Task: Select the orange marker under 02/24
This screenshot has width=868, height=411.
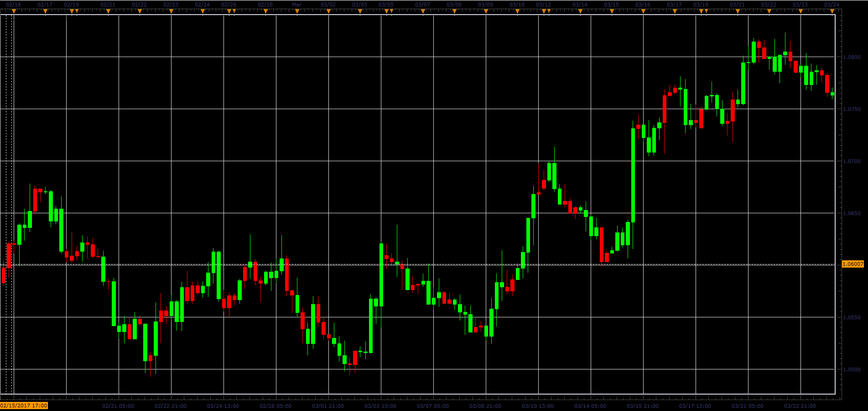Action: click(203, 12)
